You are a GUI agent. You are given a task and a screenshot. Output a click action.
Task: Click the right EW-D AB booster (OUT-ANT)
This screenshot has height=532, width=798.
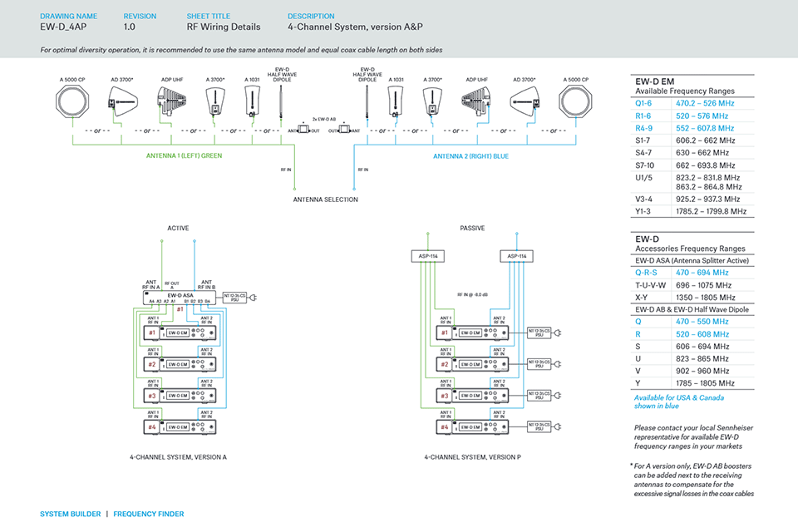[x=344, y=130]
